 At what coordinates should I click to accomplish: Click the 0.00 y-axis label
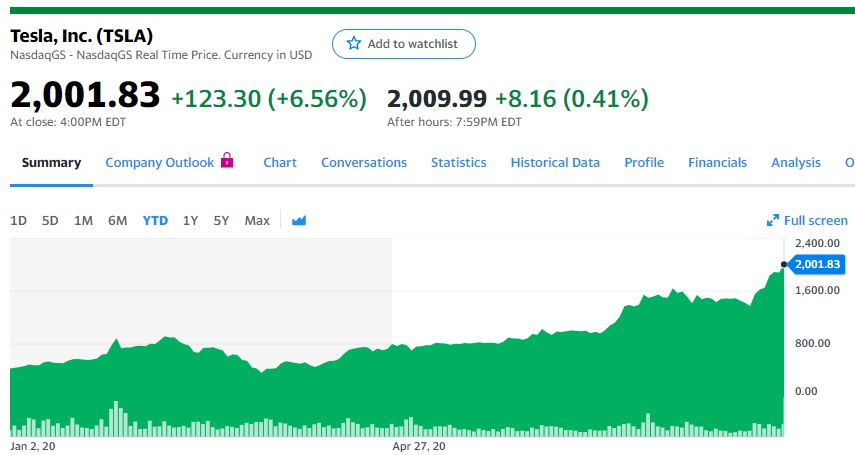pyautogui.click(x=806, y=391)
